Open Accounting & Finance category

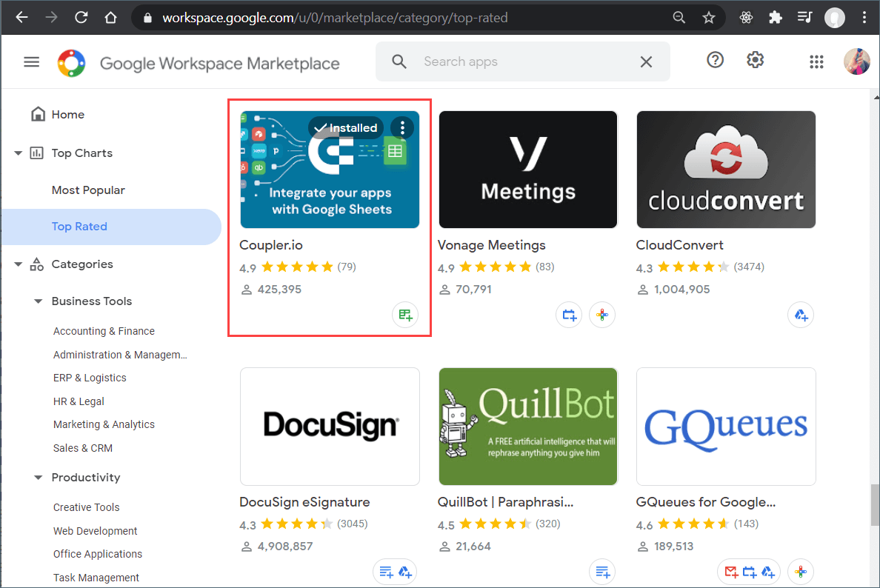(104, 331)
